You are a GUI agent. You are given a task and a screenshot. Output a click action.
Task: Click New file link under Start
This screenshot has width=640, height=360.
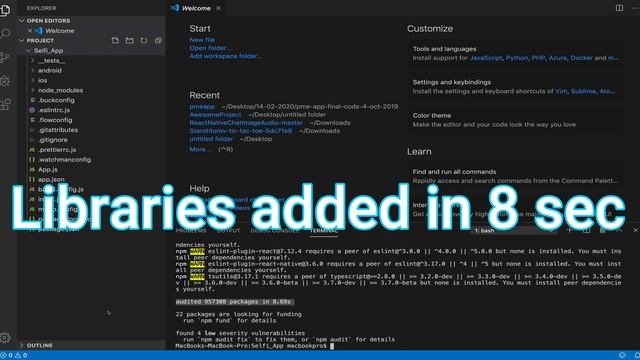tap(202, 40)
